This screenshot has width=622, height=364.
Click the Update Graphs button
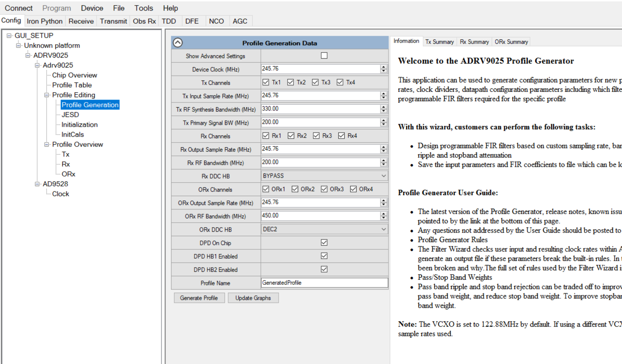click(253, 298)
